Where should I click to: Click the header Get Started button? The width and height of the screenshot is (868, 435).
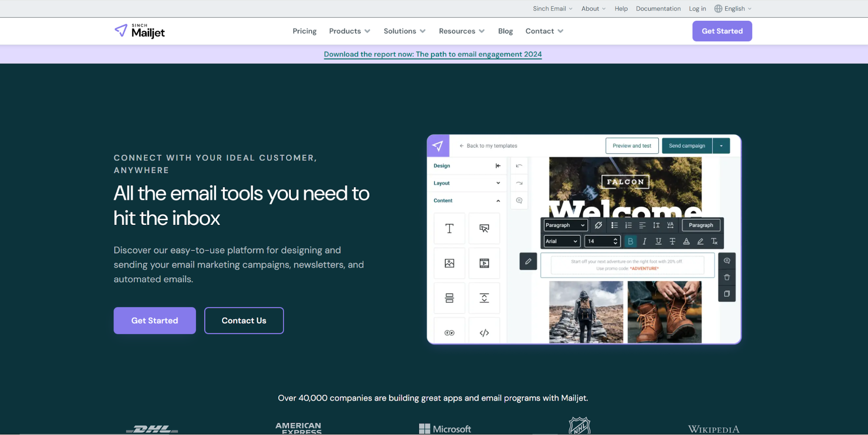722,31
